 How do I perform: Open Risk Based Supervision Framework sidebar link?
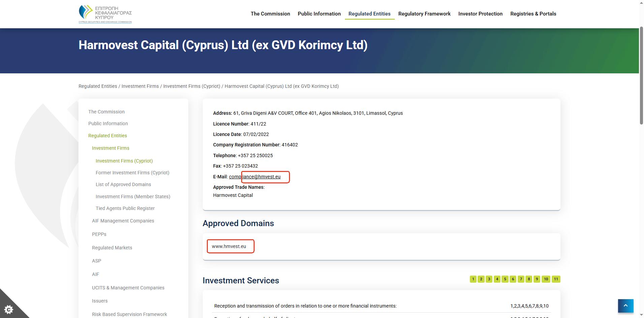[x=130, y=314]
